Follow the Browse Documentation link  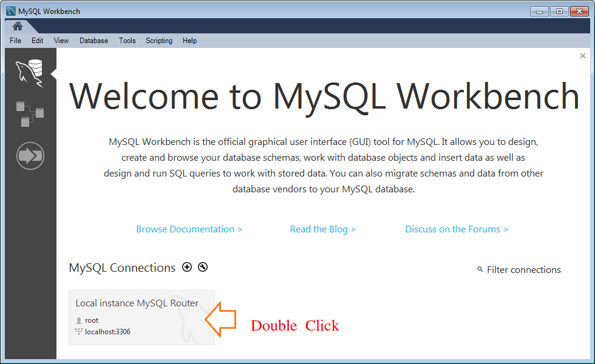pos(189,229)
